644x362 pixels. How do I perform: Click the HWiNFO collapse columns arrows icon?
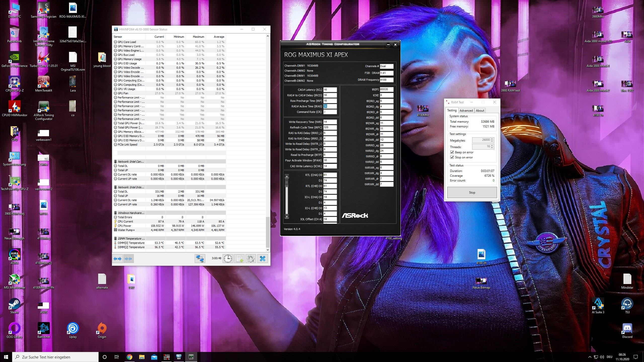(x=128, y=259)
